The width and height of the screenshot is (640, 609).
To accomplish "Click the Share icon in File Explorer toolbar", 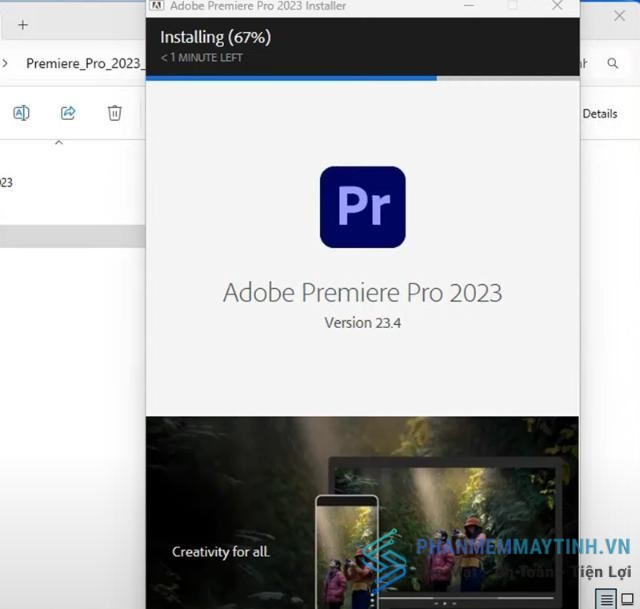I will 68,113.
